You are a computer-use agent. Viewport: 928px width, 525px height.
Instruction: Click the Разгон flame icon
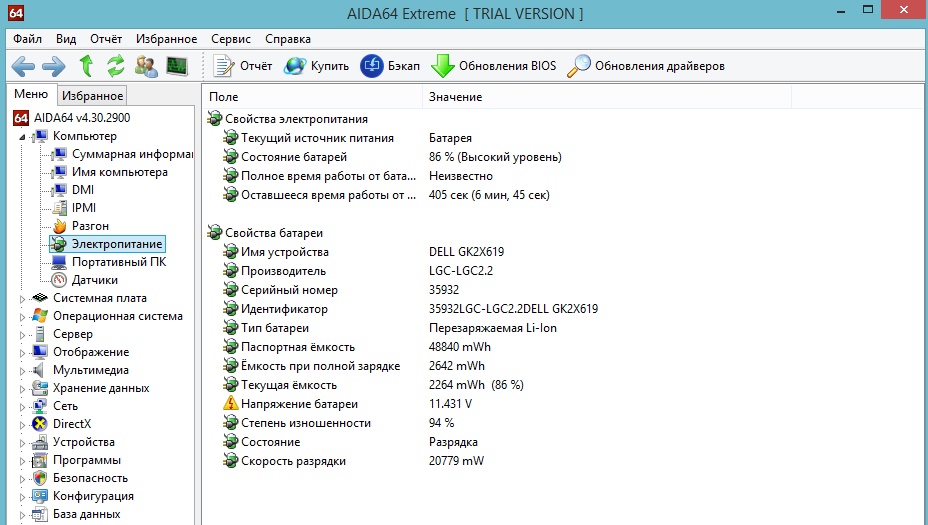pyautogui.click(x=59, y=226)
